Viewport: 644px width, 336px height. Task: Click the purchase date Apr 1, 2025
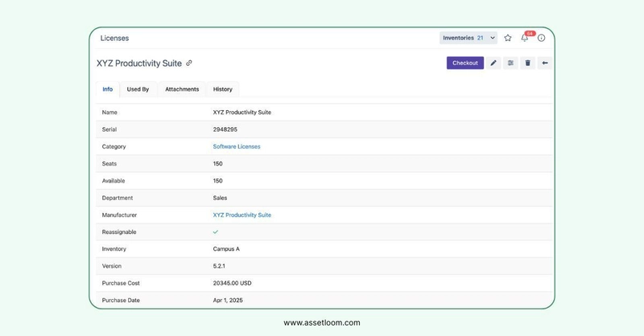(228, 301)
